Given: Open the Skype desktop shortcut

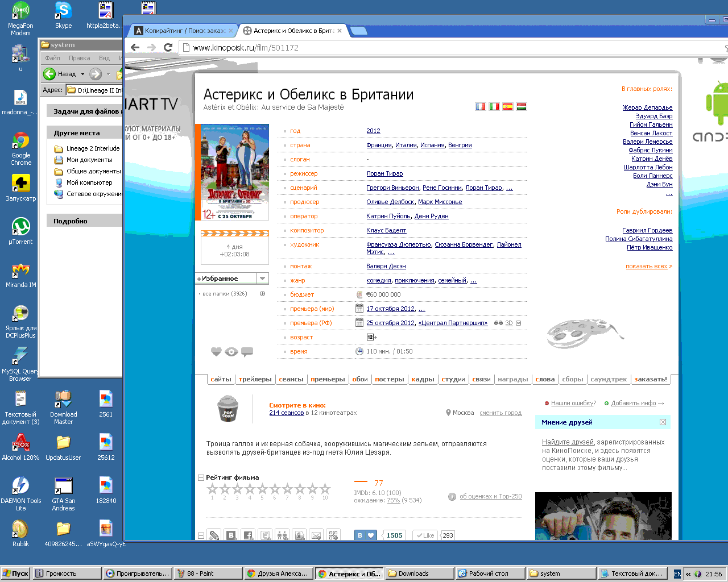Looking at the screenshot, I should 63,15.
